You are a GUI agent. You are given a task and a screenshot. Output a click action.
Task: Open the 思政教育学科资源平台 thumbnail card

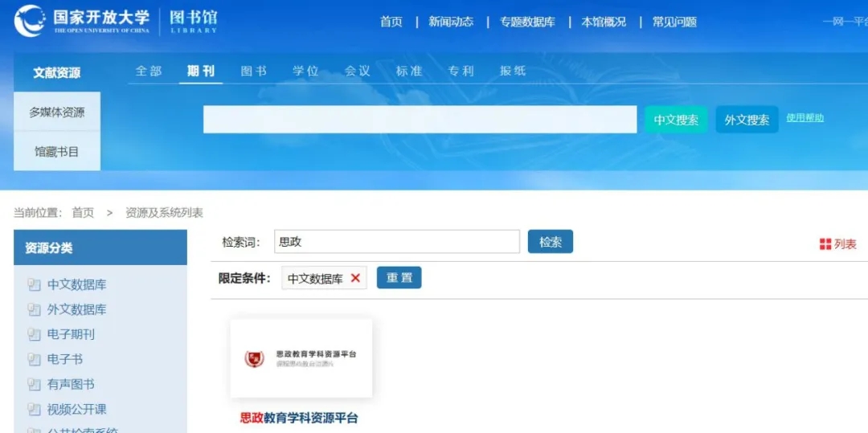coord(301,357)
